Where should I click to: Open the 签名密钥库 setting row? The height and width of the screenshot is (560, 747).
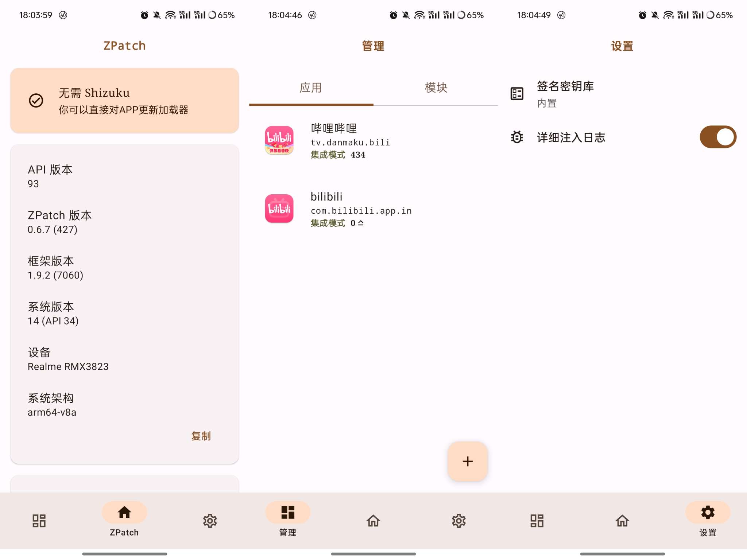click(622, 94)
